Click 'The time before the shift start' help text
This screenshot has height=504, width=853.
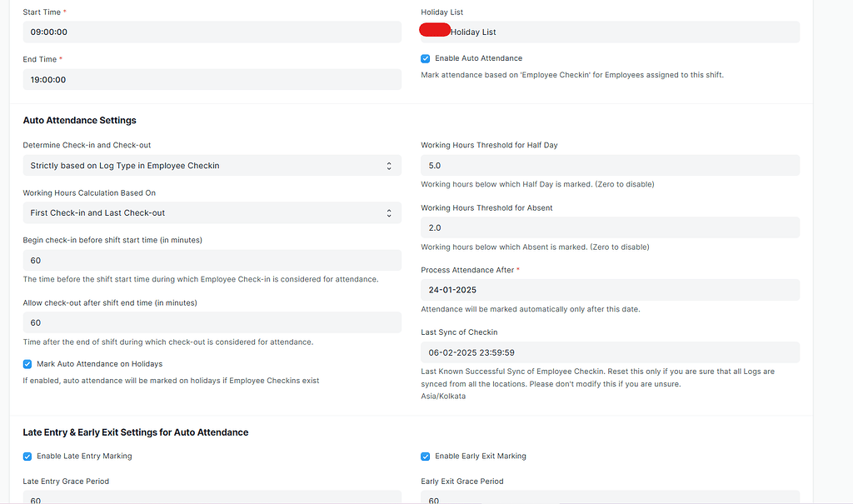pos(201,280)
